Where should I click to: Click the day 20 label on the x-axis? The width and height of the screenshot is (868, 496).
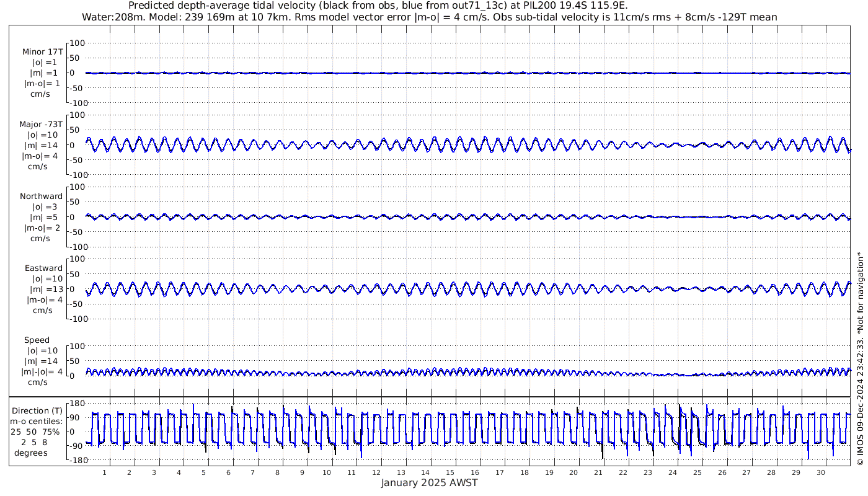pyautogui.click(x=573, y=472)
